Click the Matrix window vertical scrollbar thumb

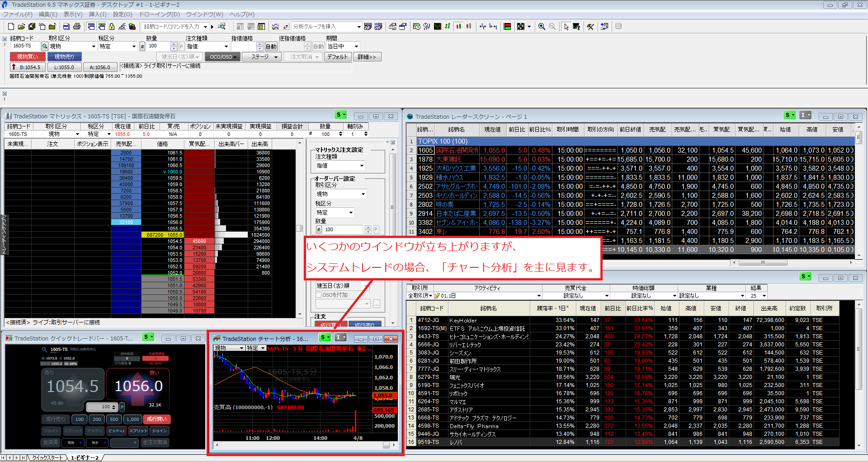[299, 228]
